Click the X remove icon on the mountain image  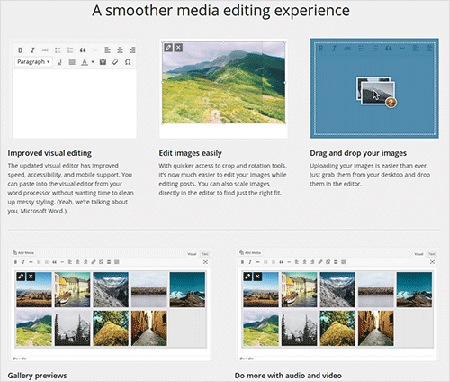(x=179, y=47)
